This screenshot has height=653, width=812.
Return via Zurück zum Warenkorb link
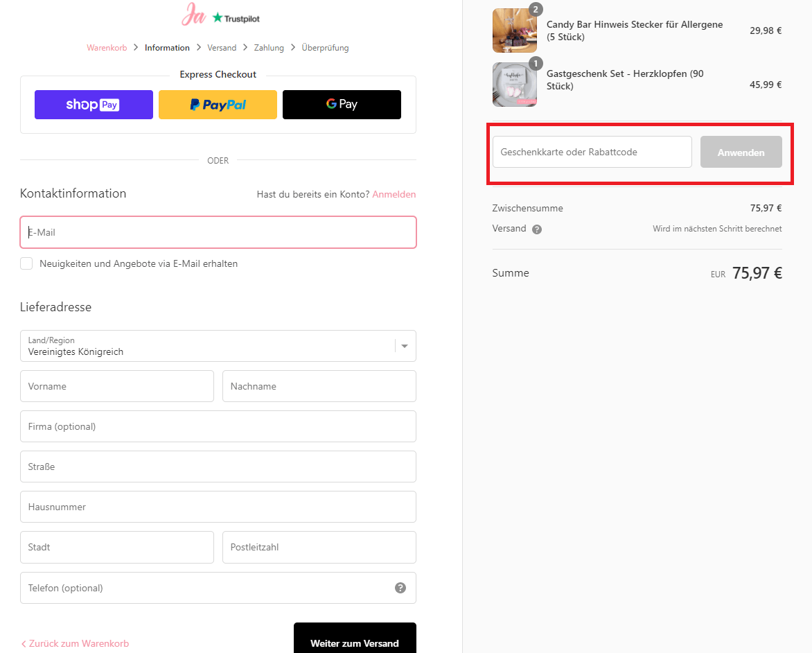75,643
